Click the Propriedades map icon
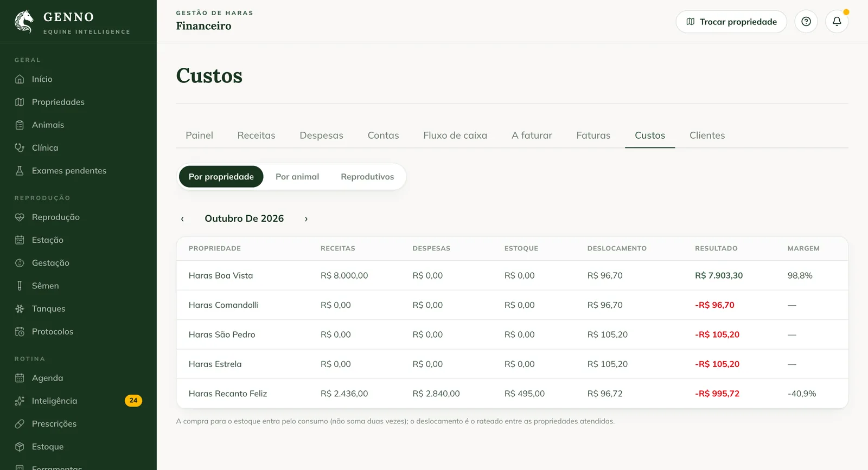Viewport: 868px width, 470px height. tap(20, 102)
